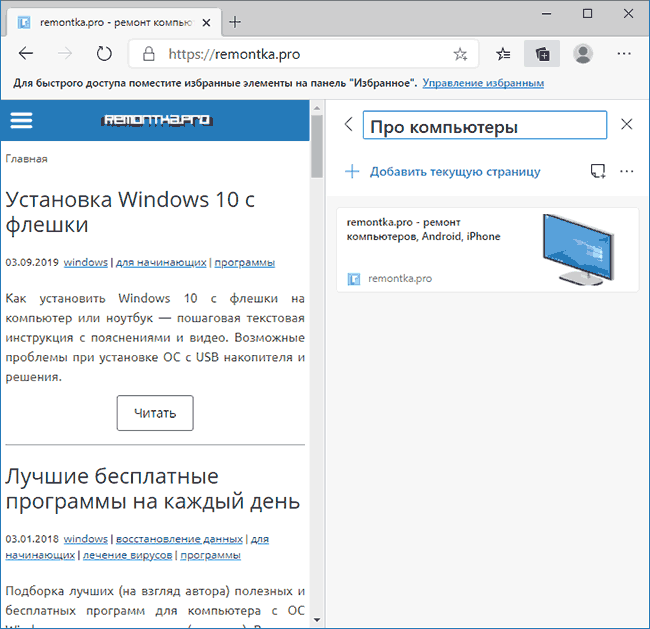
Task: Open the user profile avatar
Action: coord(582,53)
